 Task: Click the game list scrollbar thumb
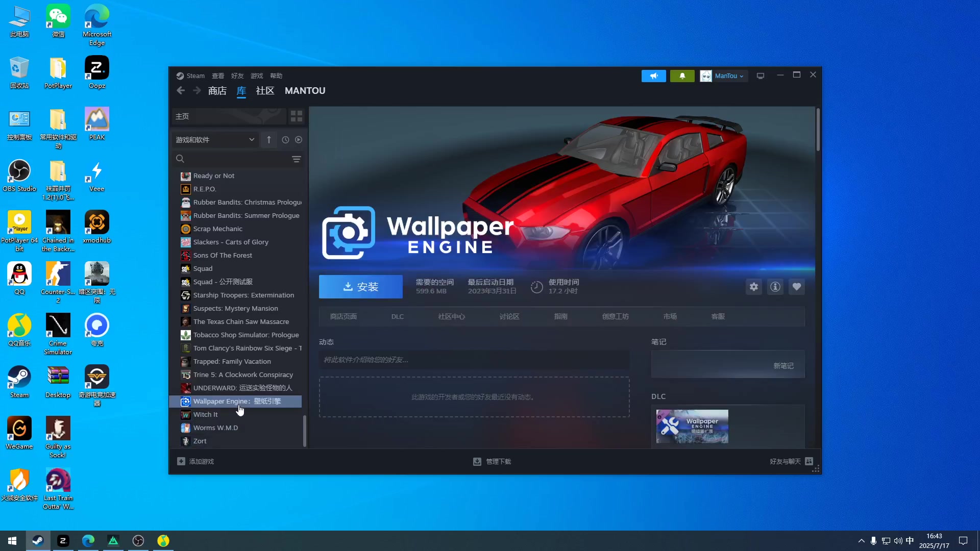tap(305, 431)
